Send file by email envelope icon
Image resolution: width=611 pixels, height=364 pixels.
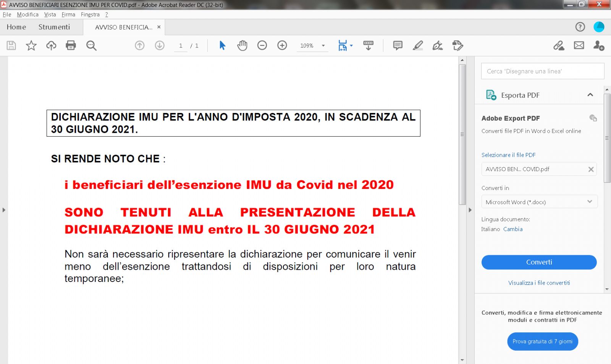[x=579, y=45]
